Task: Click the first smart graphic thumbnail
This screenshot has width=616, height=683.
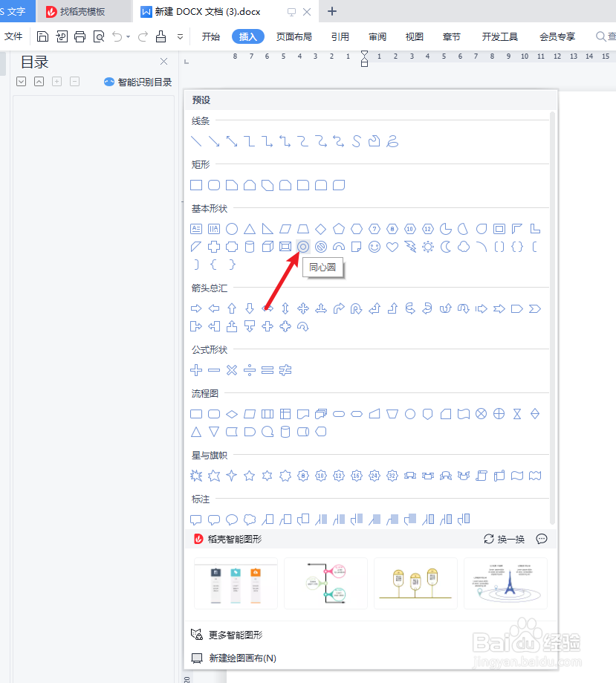Action: pos(236,583)
